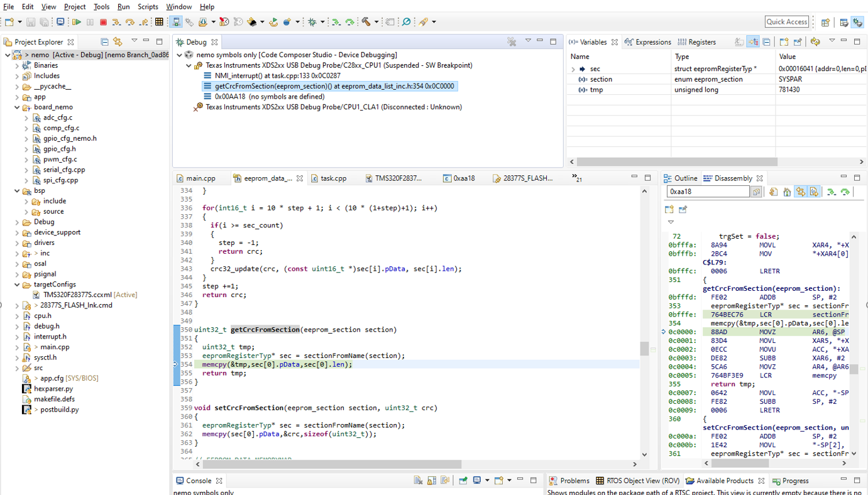This screenshot has height=495, width=868.
Task: Toggle Link with Active Debug Context in Disassembly
Action: (800, 192)
